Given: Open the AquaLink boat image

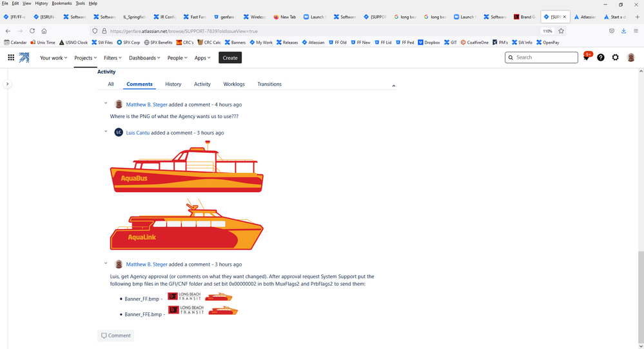Looking at the screenshot, I should (x=187, y=224).
